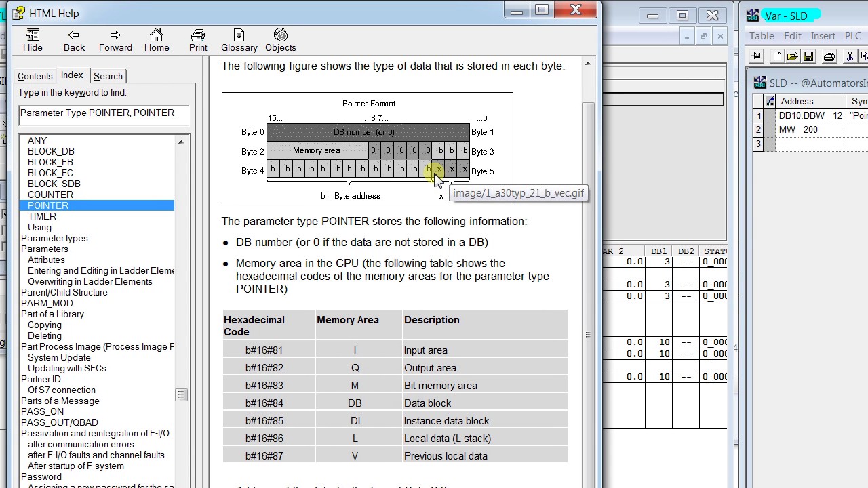
Task: Select BLOCK_SDB index entry
Action: tap(54, 184)
